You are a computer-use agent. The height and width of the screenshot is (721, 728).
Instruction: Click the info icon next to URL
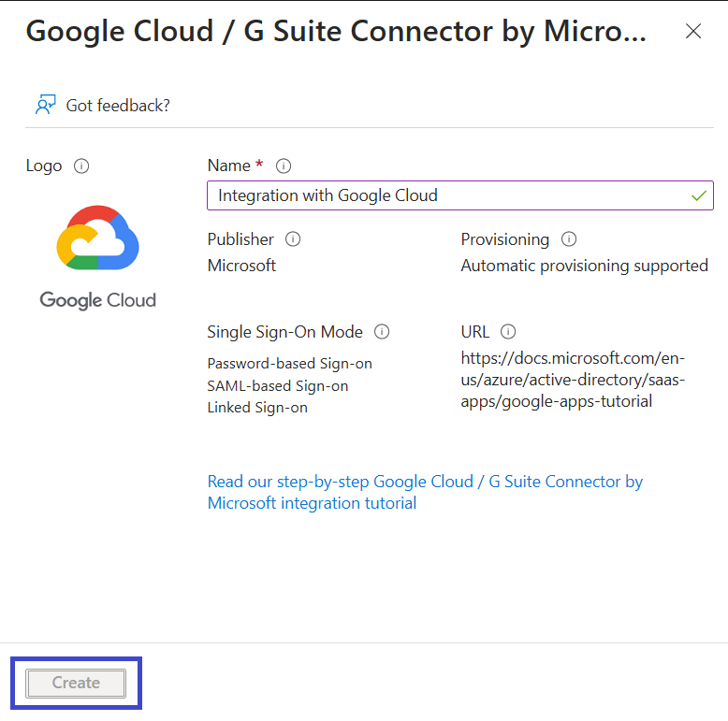[x=508, y=332]
